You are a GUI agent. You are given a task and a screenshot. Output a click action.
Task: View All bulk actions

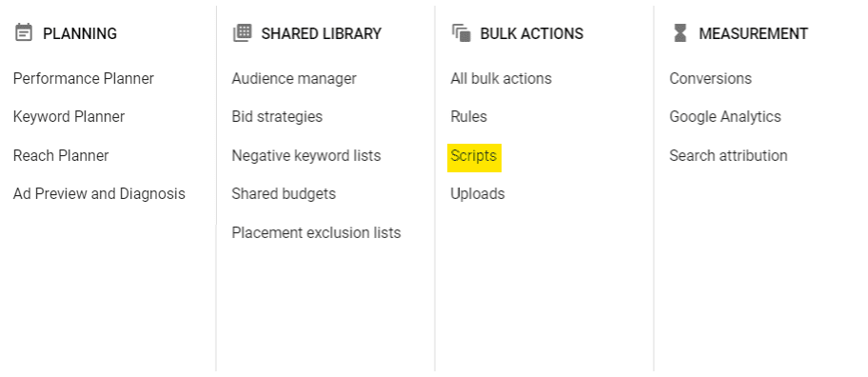coord(501,79)
